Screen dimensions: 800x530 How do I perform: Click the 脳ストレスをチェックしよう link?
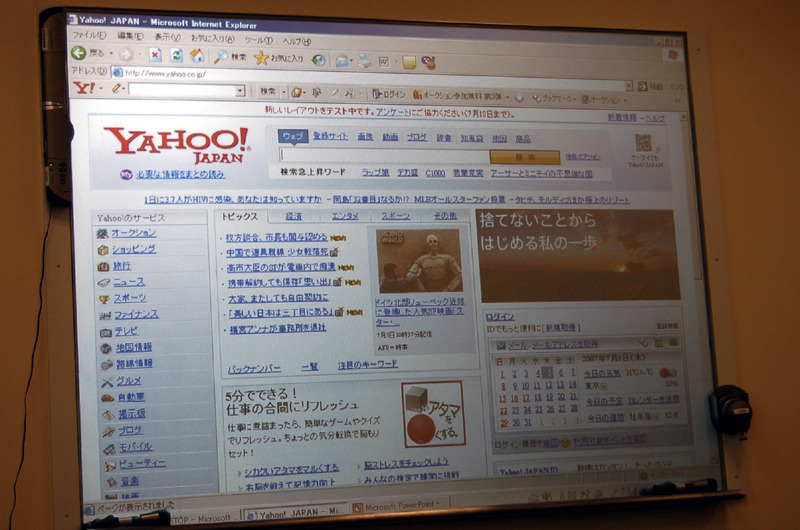pos(406,463)
